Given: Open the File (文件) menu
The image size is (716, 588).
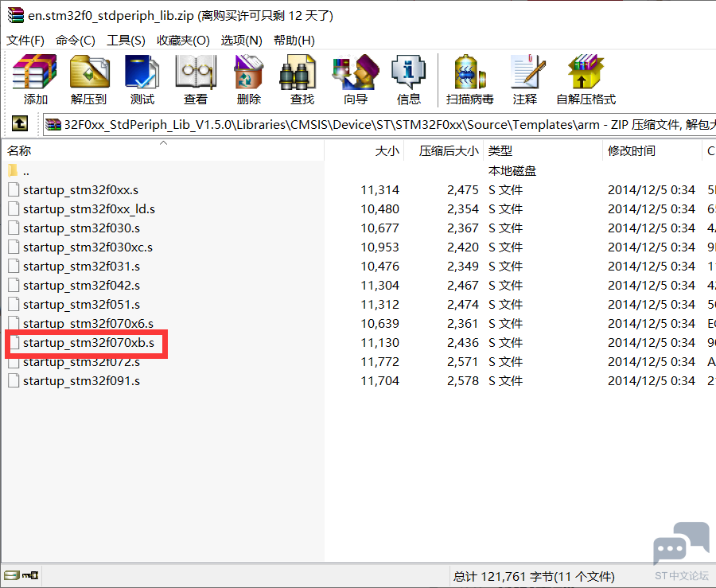Looking at the screenshot, I should tap(25, 40).
